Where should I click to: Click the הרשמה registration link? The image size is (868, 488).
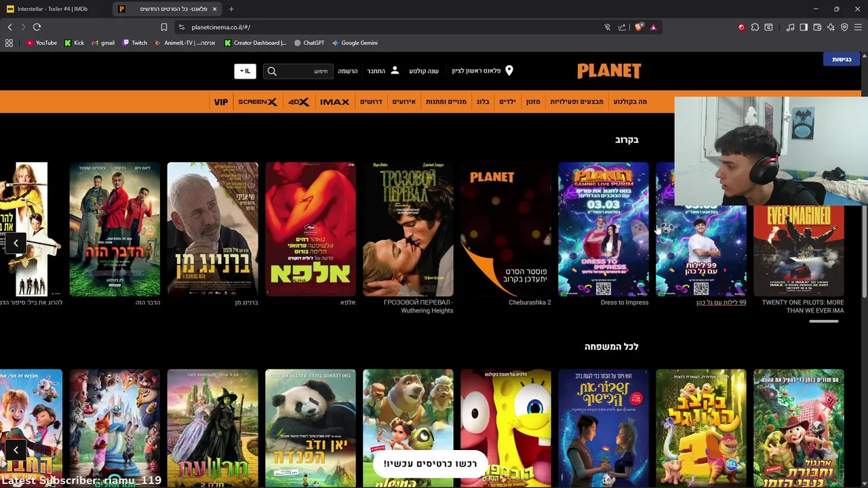tap(348, 70)
